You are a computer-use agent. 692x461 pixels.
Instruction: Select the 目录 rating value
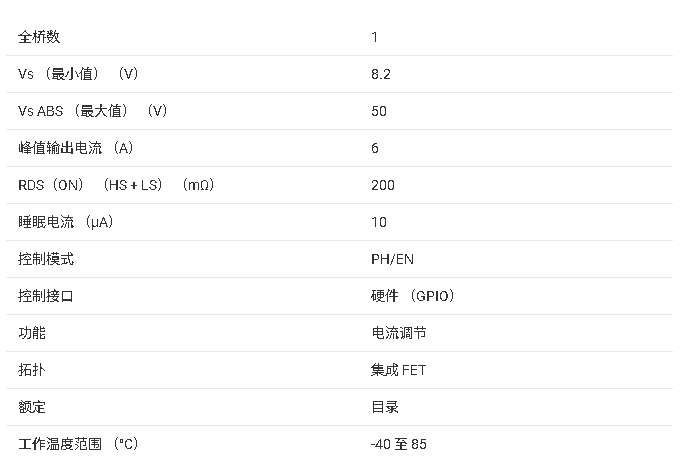tap(384, 407)
